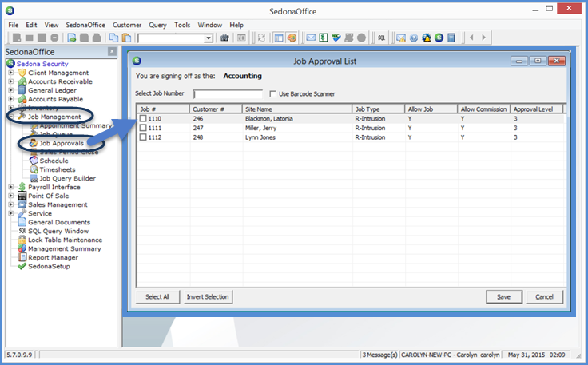588x365 pixels.
Task: Open SedonaSetup in the navigation tree
Action: coord(49,266)
